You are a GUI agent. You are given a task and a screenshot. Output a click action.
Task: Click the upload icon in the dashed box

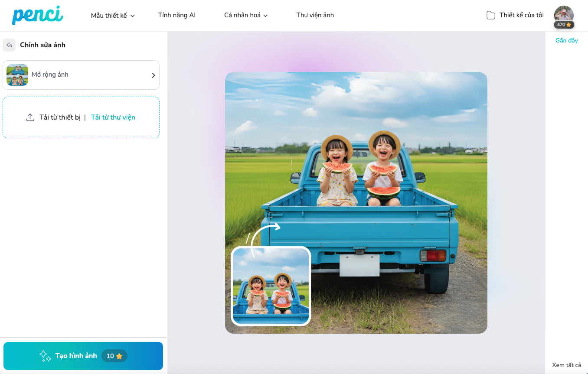point(30,117)
